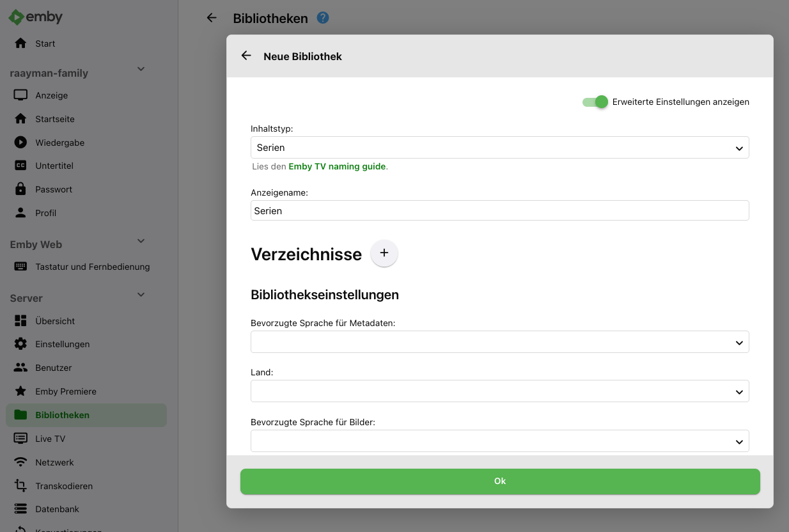Viewport: 789px width, 532px height.
Task: Disable the Erweiterte Einstellungen anzeigen toggle
Action: pyautogui.click(x=595, y=102)
